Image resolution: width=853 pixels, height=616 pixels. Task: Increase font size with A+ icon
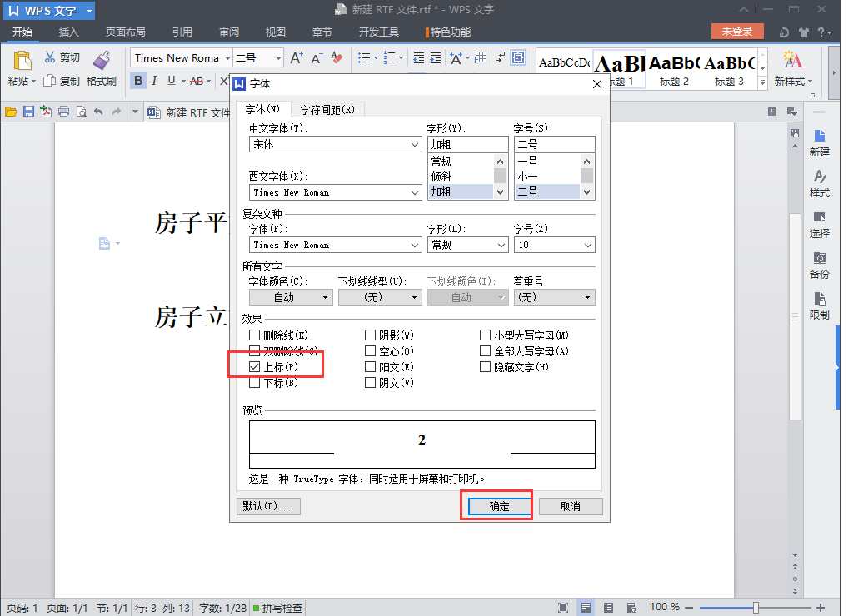coord(297,57)
